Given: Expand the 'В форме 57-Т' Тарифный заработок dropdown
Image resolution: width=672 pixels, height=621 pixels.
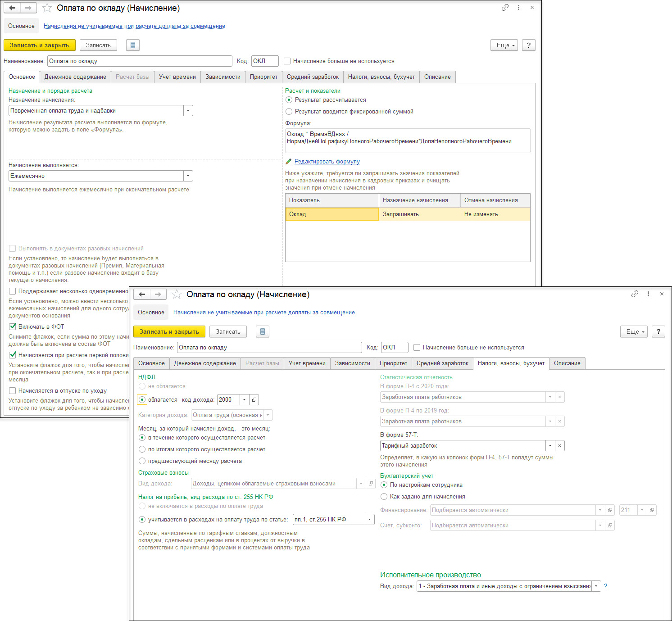Looking at the screenshot, I should coord(550,446).
